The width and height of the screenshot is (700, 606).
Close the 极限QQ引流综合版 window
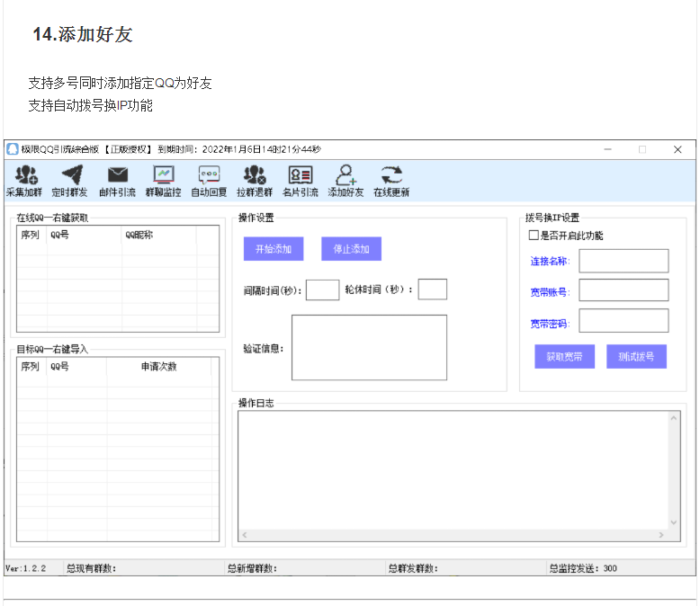click(678, 149)
